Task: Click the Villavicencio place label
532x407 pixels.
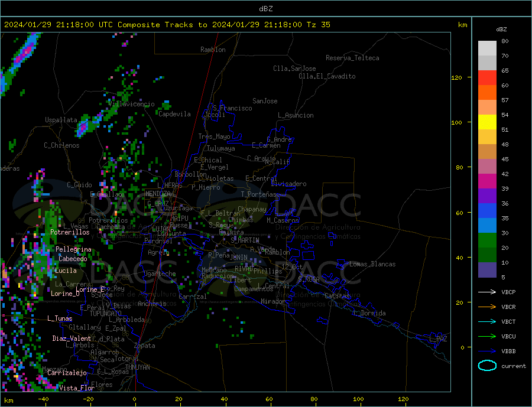Action: pyautogui.click(x=132, y=104)
